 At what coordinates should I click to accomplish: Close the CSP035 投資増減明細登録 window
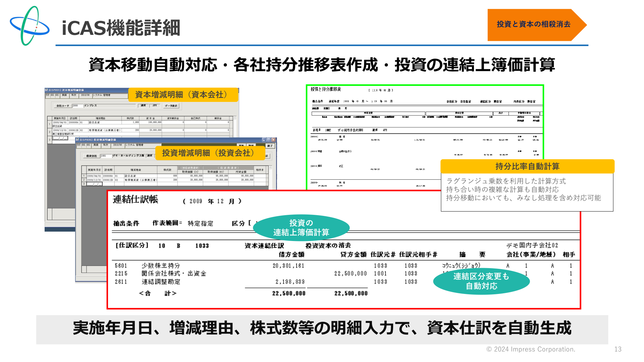coord(273,140)
